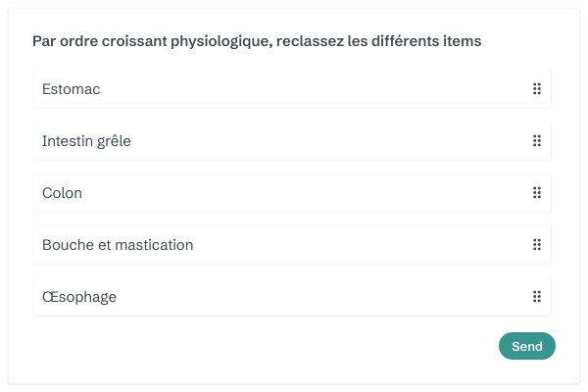
Task: Click the Bouche et mastication text
Action: (118, 245)
